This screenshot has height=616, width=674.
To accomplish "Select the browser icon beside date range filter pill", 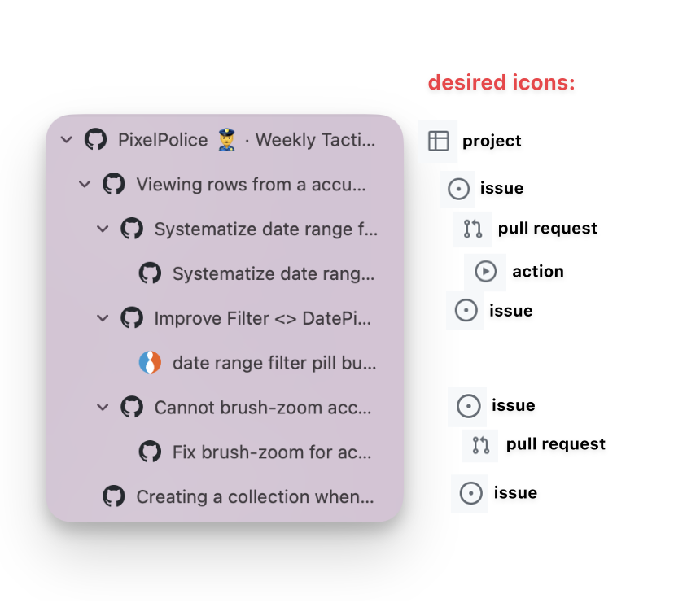I will (x=150, y=362).
